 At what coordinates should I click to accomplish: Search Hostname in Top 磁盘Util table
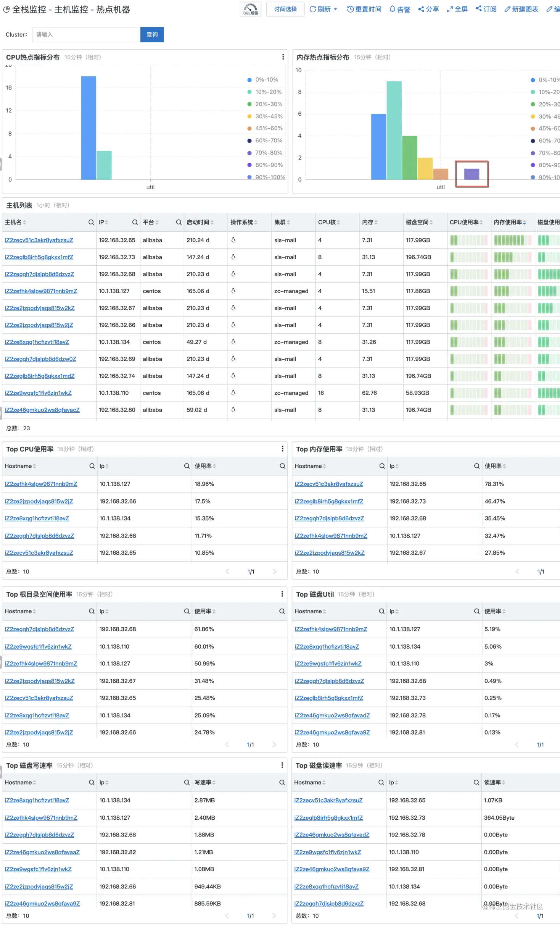pos(381,611)
